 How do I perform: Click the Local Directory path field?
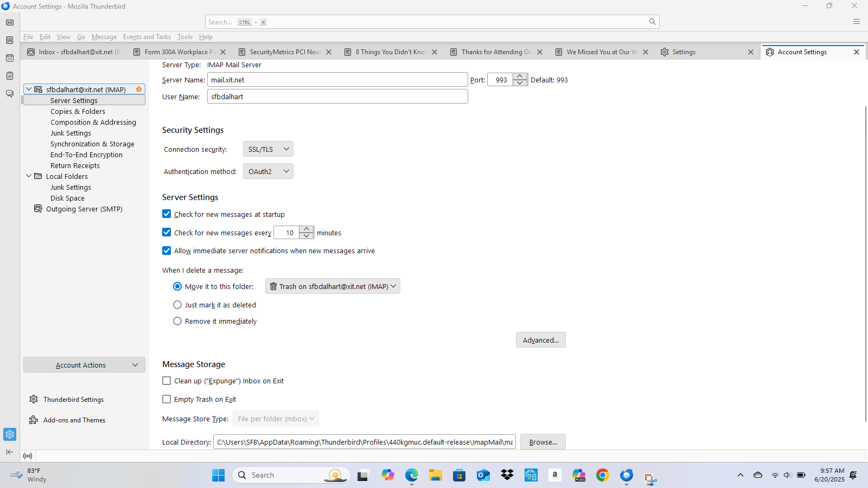[x=365, y=442]
